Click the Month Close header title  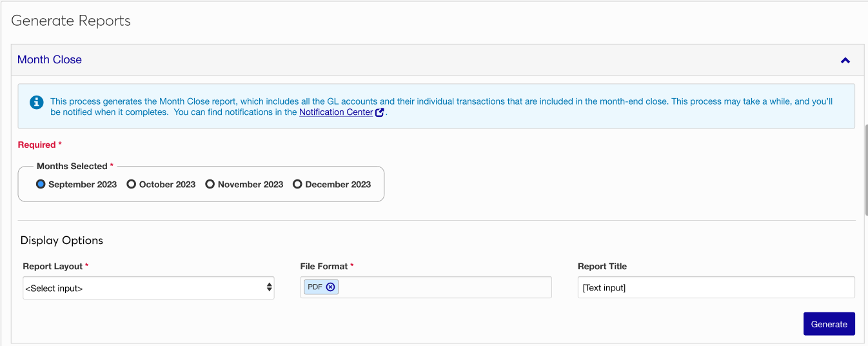pos(50,59)
